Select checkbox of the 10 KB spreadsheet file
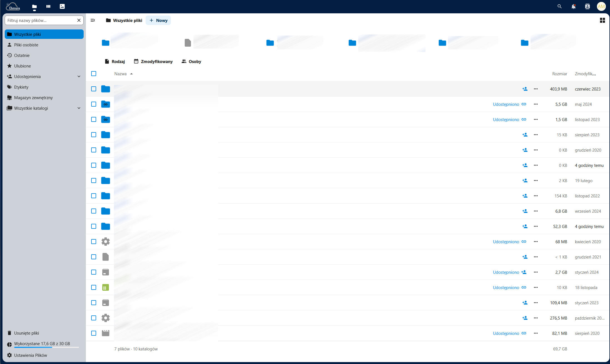 (94, 287)
